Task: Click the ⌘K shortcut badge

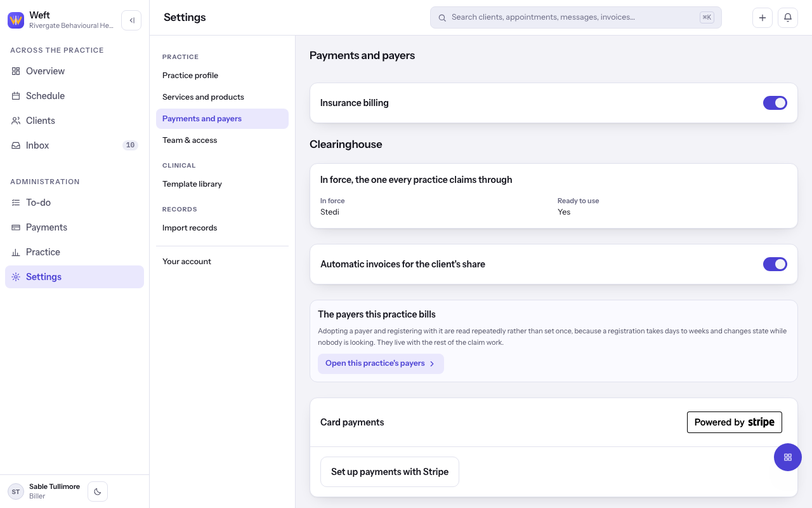Action: pyautogui.click(x=707, y=18)
